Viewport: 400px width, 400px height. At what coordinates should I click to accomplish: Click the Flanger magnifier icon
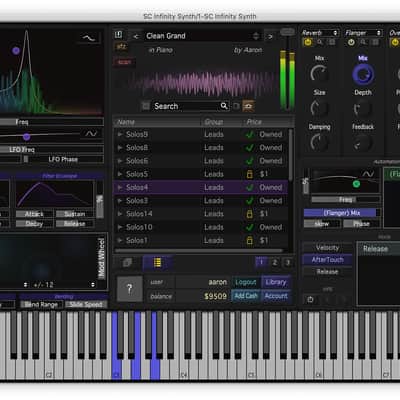363,42
